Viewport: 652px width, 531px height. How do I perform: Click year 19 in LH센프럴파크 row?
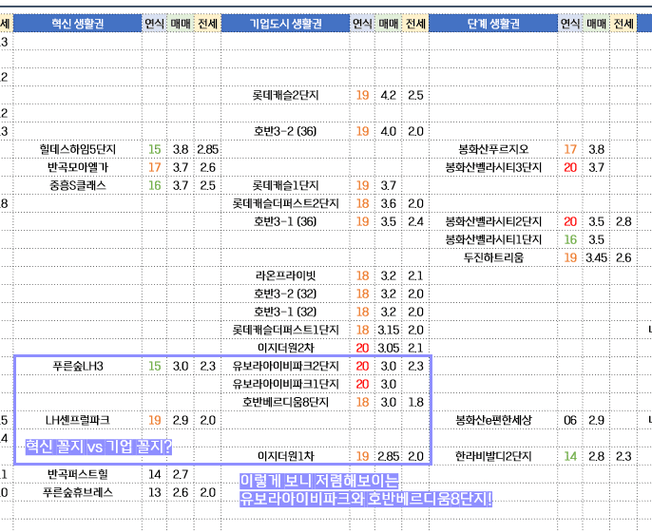(x=155, y=420)
